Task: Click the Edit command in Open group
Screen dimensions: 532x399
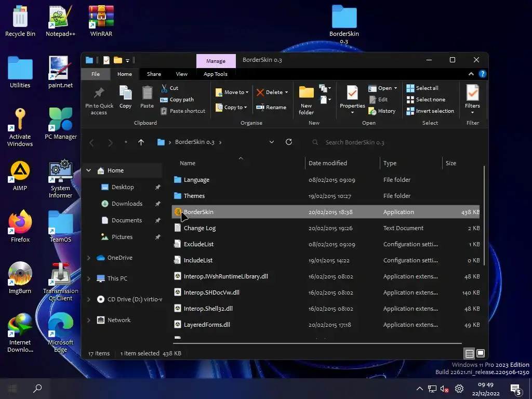Action: [x=378, y=100]
